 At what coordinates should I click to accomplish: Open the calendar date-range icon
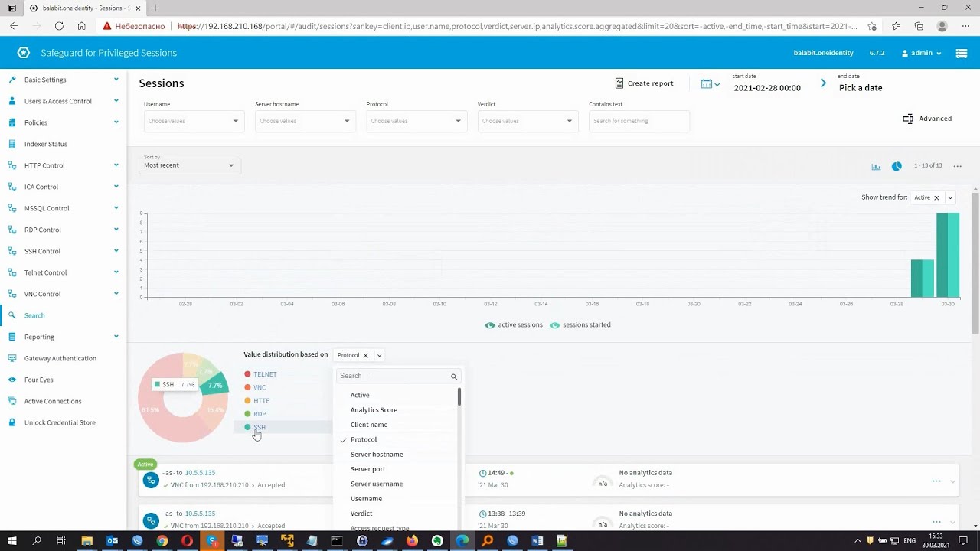coord(707,83)
